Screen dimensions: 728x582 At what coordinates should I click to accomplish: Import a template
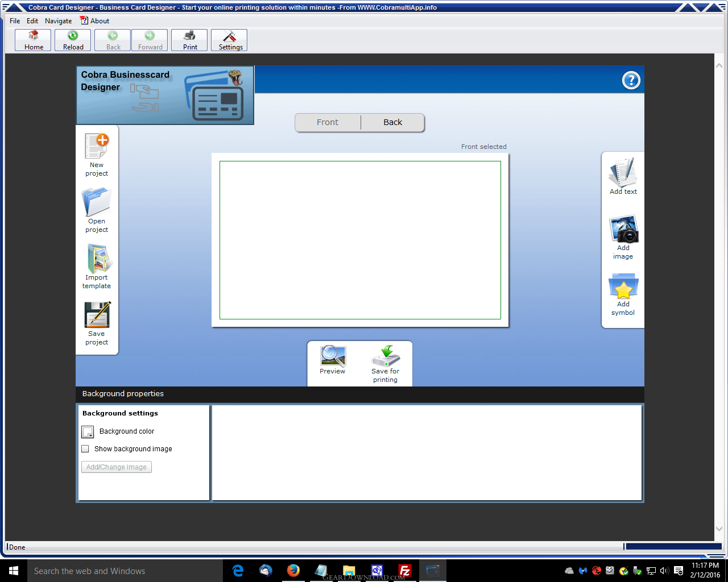click(97, 267)
